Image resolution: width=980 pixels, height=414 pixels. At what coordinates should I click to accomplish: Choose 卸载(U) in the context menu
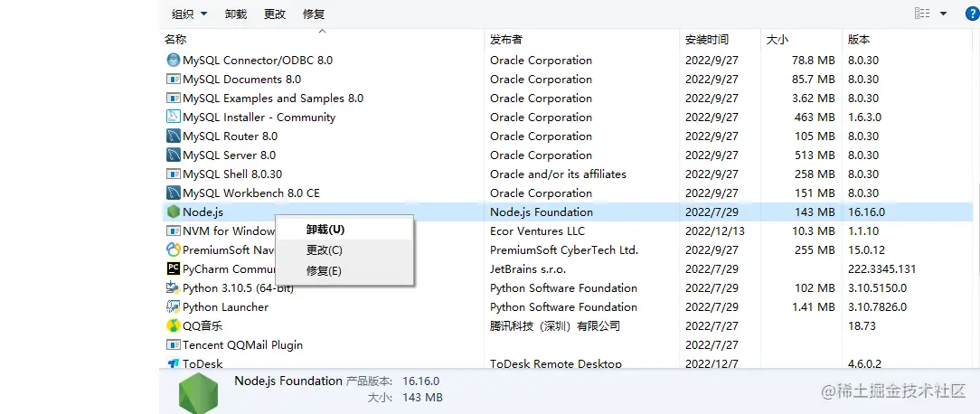(x=325, y=230)
